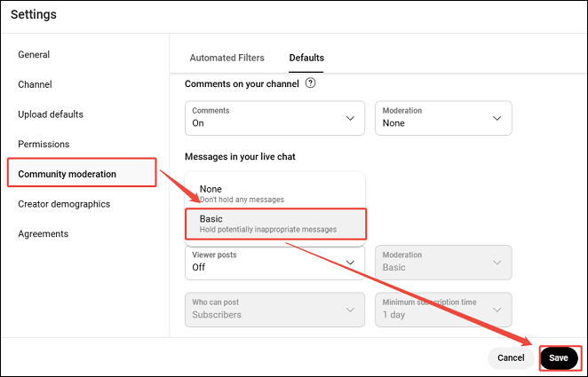
Task: Switch to the Defaults tab
Action: tap(306, 58)
